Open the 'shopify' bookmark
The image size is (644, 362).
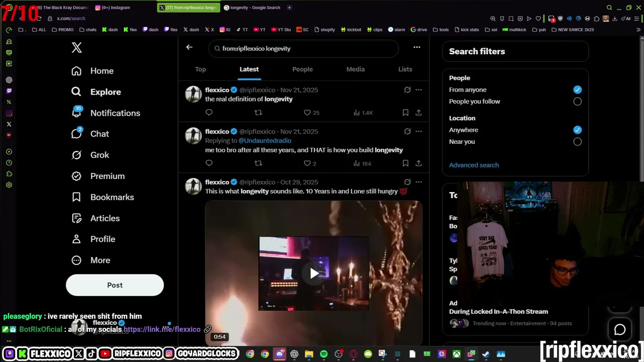(325, 30)
